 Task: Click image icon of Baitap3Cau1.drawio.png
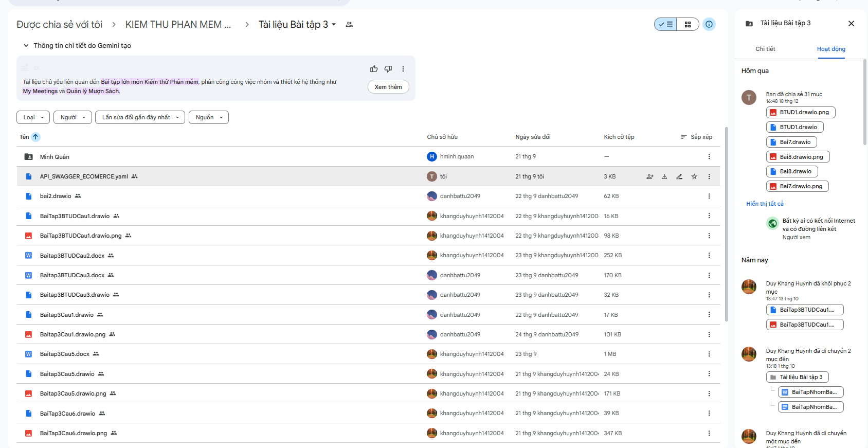click(29, 334)
